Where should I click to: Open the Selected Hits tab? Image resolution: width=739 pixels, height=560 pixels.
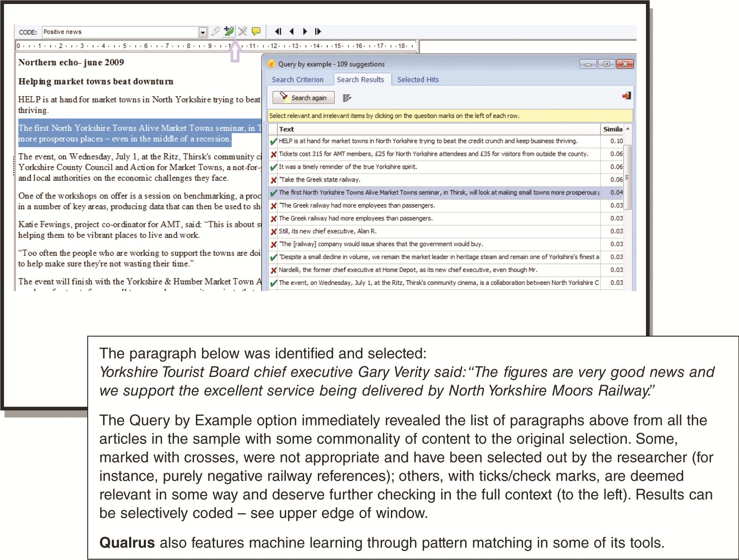click(418, 80)
